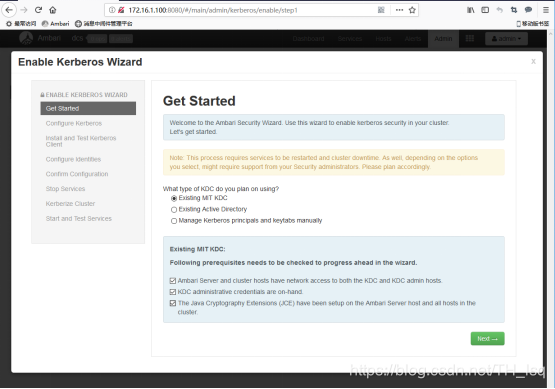Go to the browser home page icon
555x389 pixels.
click(53, 10)
